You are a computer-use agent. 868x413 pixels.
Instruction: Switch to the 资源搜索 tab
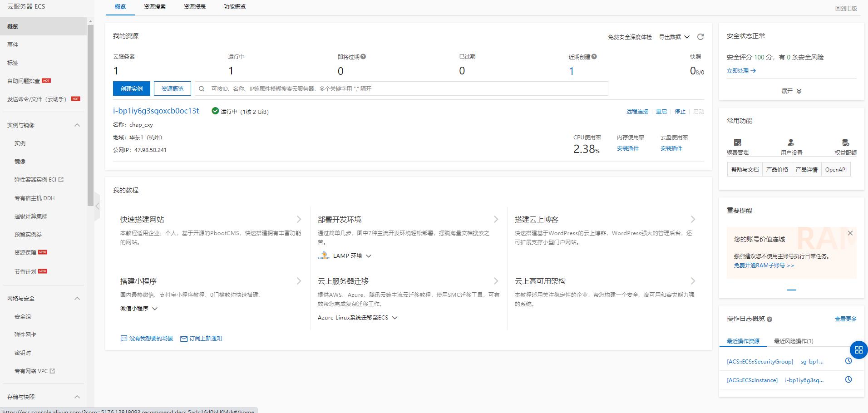tap(155, 7)
